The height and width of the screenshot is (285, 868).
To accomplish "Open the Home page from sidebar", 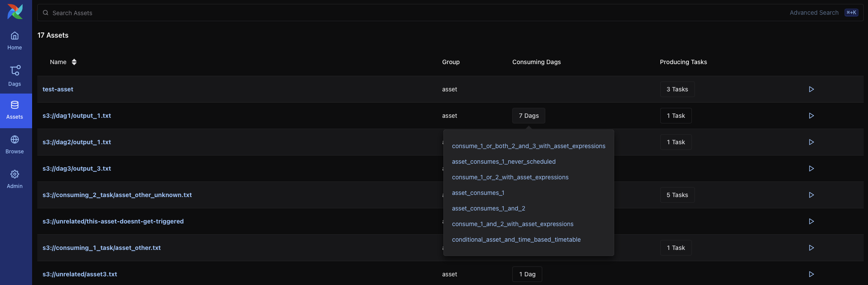I will click(15, 41).
